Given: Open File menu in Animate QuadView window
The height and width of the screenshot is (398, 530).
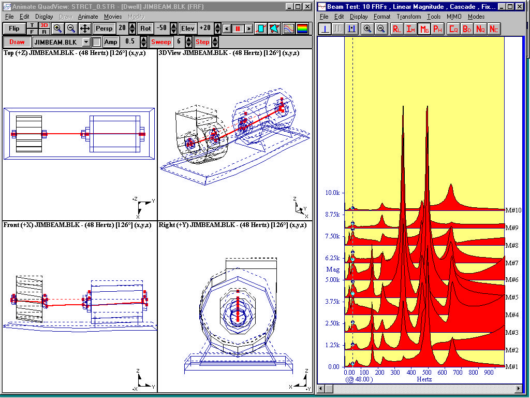Looking at the screenshot, I should tap(9, 17).
